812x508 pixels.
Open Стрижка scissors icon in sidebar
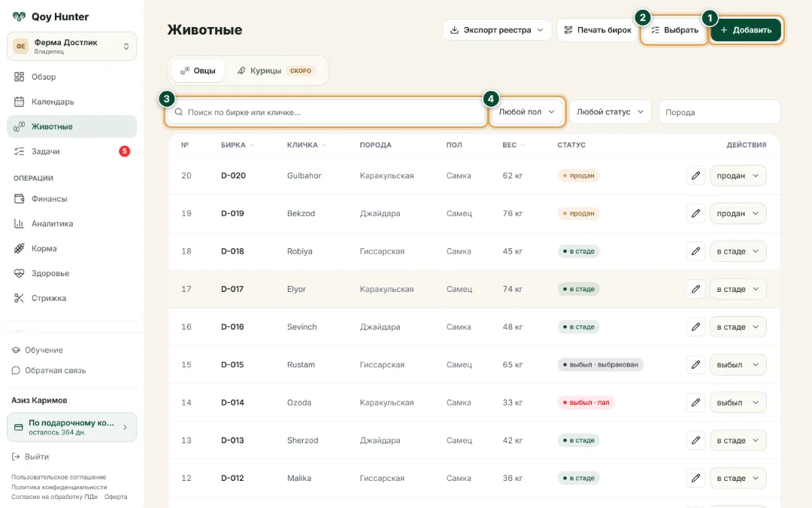tap(19, 298)
